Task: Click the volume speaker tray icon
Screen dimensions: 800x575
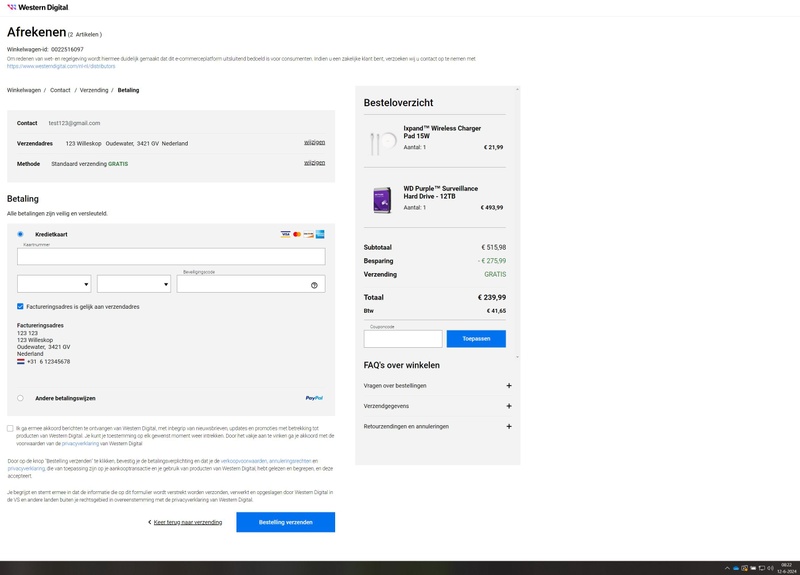Action: (770, 568)
